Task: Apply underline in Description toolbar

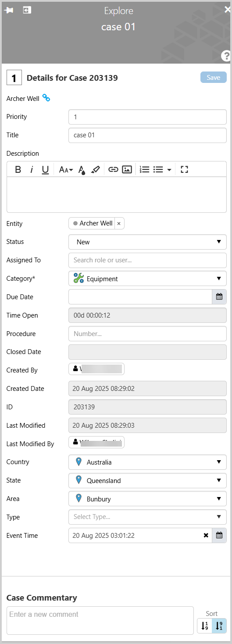Action: [x=45, y=169]
